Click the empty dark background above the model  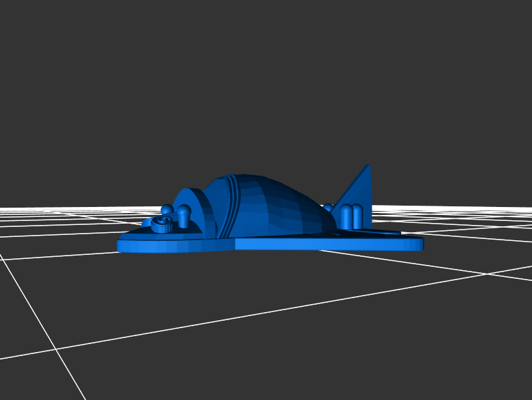(266, 80)
